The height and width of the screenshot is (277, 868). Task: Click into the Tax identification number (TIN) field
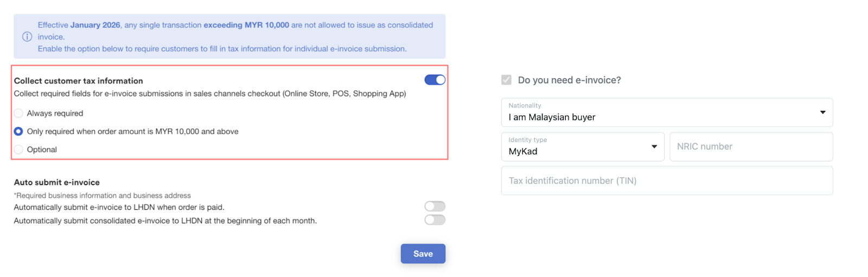(x=667, y=181)
